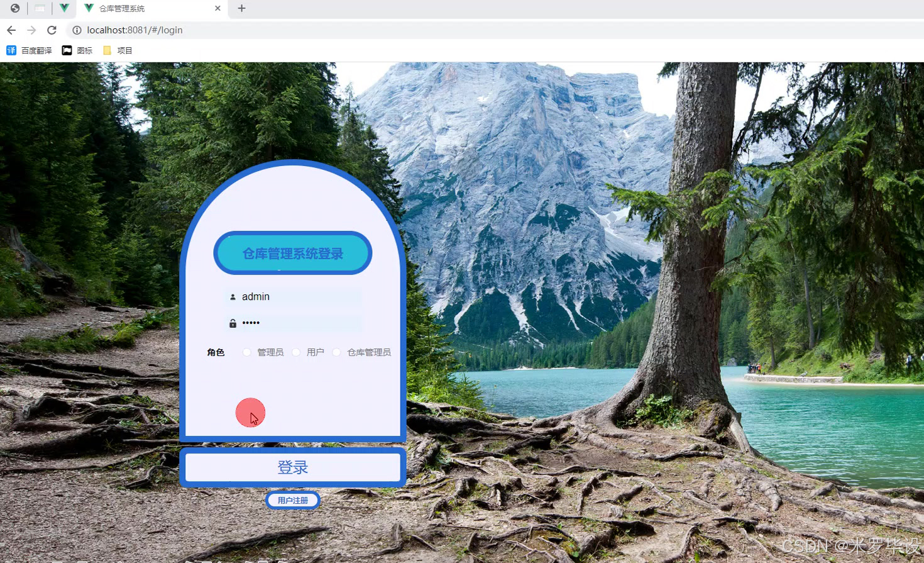924x563 pixels.
Task: Focus the password input field
Action: pos(294,323)
